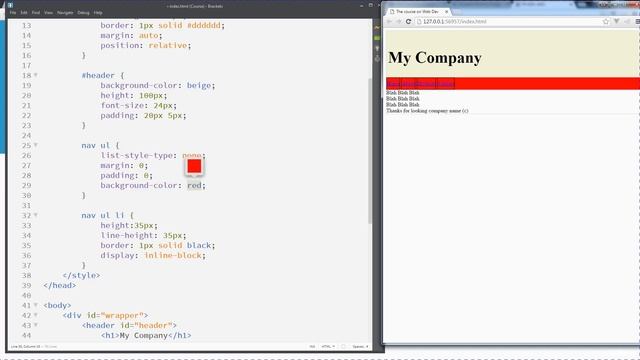The width and height of the screenshot is (640, 360).
Task: Click the Brackets editor vertical scrollbar
Action: (370, 151)
